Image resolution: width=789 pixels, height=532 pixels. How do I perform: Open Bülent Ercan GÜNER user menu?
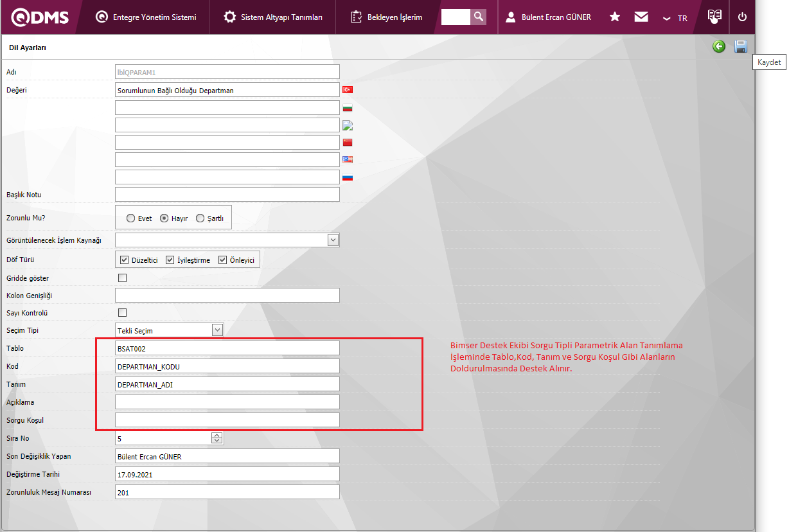[x=548, y=17]
